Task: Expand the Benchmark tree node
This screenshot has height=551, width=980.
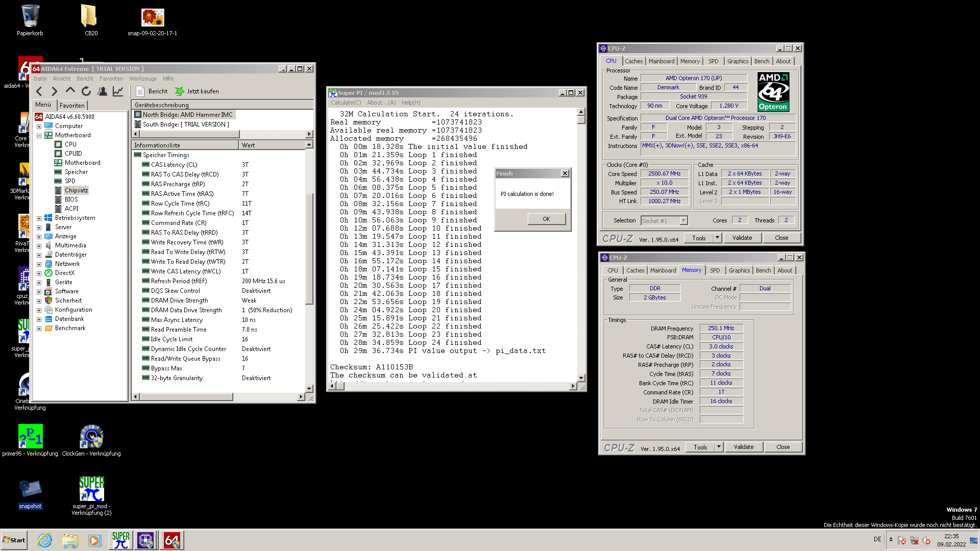Action: click(39, 329)
